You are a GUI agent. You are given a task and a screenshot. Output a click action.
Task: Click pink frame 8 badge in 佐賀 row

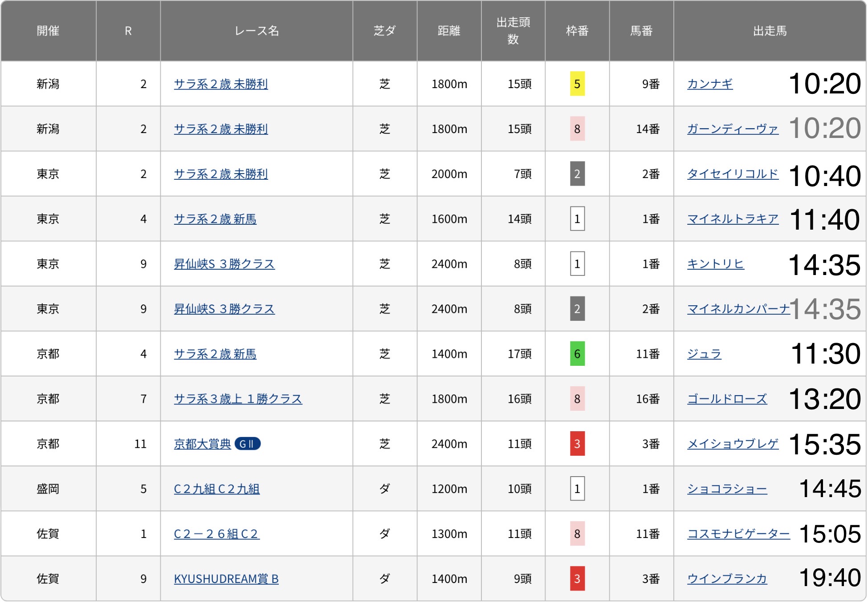577,534
